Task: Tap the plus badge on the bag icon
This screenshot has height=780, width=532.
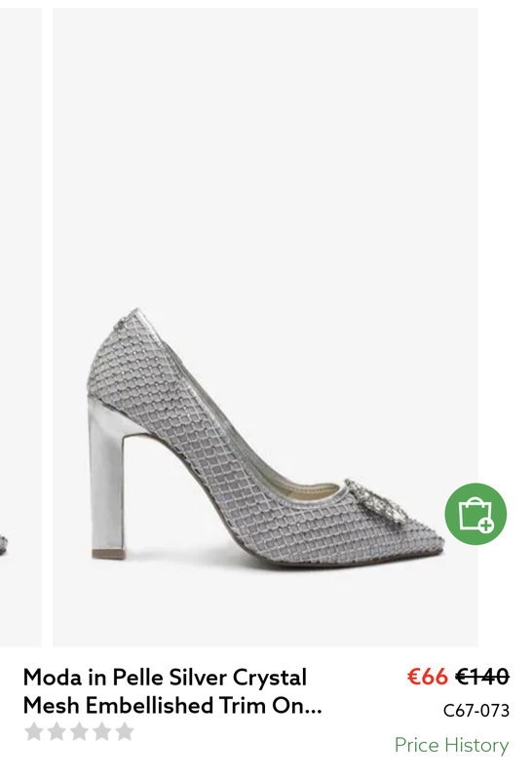Action: (x=486, y=525)
